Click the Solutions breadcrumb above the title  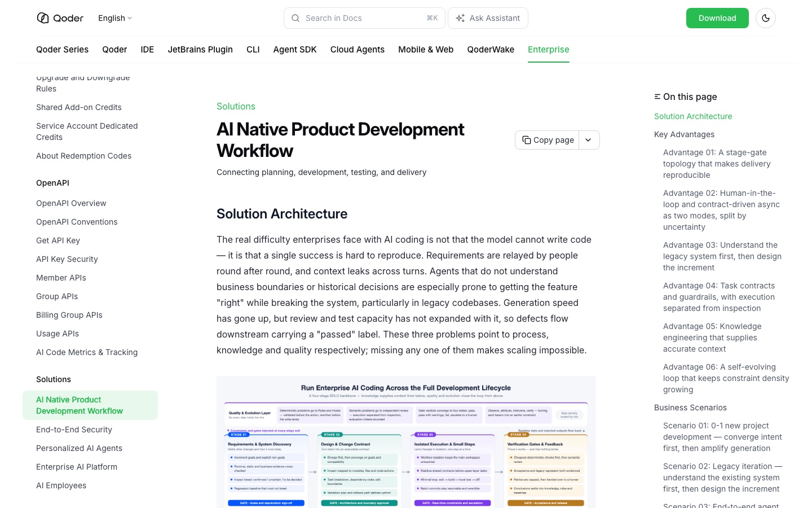point(236,106)
